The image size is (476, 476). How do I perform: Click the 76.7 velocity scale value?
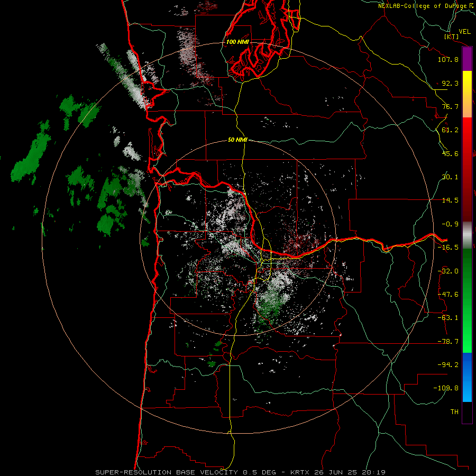click(x=450, y=106)
